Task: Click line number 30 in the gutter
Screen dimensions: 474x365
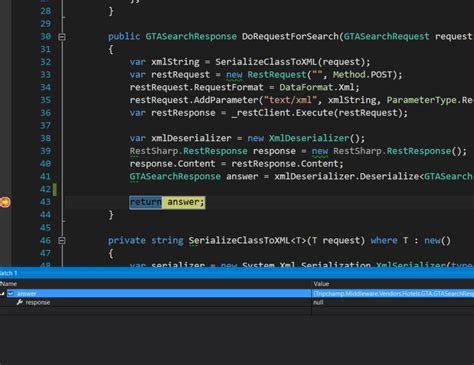Action: [45, 36]
